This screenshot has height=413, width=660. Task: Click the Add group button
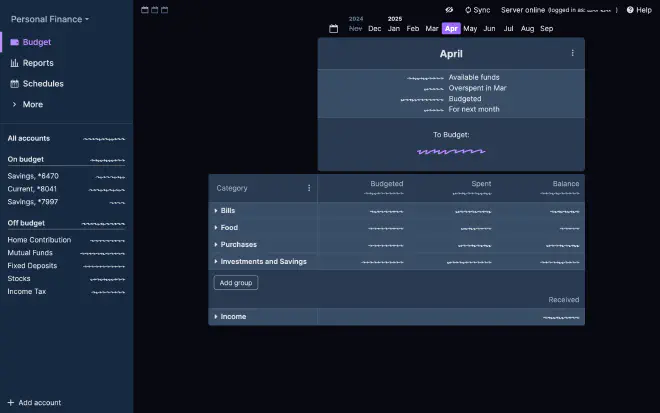[236, 283]
